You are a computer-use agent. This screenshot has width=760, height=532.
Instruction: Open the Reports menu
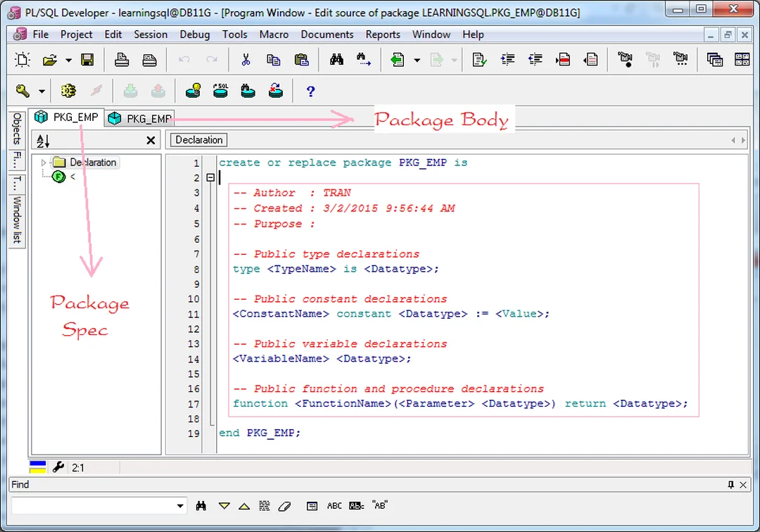click(x=383, y=34)
